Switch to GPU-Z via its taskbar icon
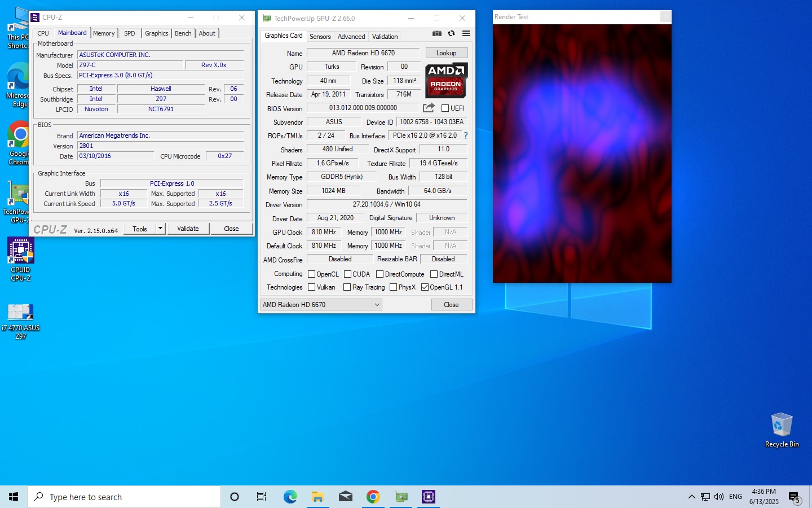Image resolution: width=812 pixels, height=508 pixels. point(401,497)
